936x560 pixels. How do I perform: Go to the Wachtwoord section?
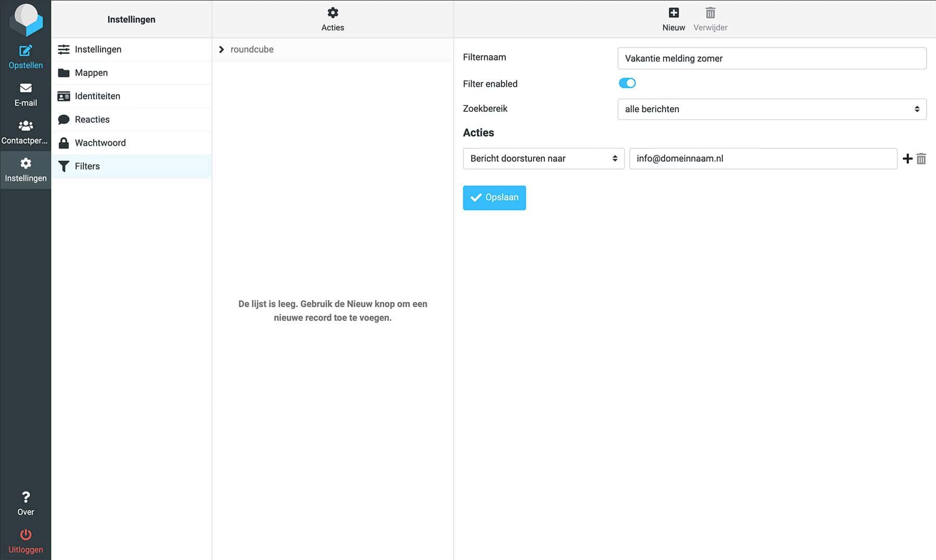point(100,143)
